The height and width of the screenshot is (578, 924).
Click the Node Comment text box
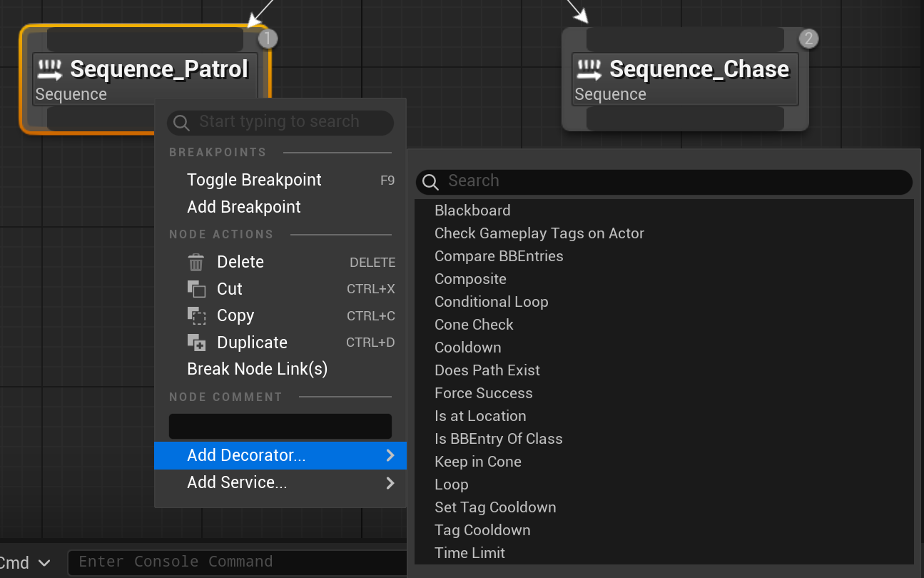(280, 426)
